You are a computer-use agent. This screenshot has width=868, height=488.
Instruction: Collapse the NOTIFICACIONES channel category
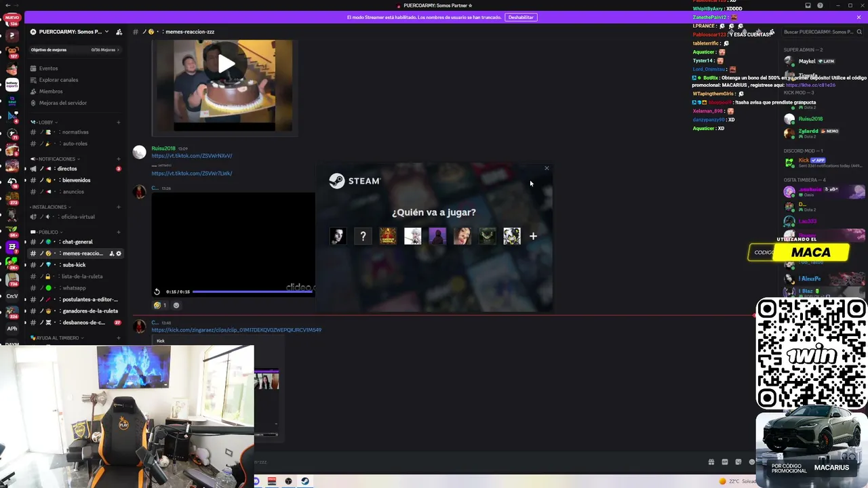pos(55,159)
